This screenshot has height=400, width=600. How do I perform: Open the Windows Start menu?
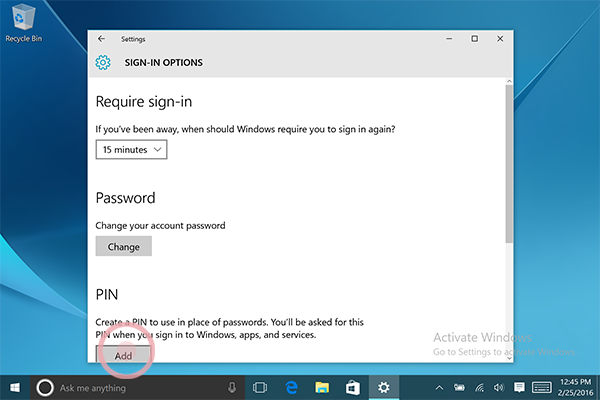tap(15, 388)
